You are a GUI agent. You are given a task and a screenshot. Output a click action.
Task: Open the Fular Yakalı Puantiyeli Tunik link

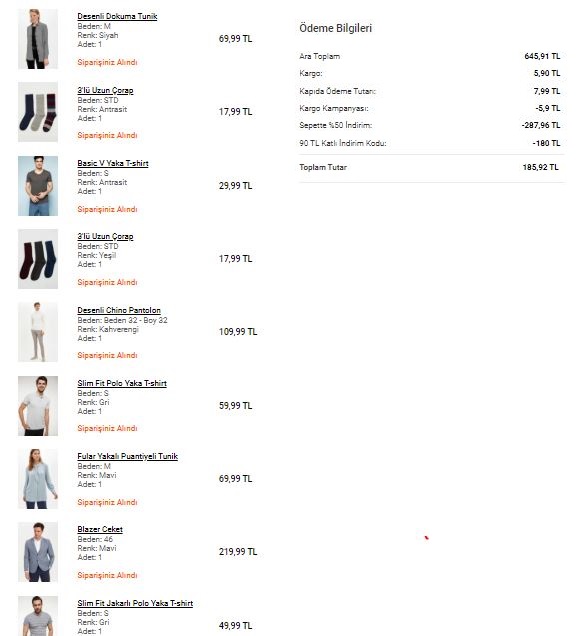pos(127,456)
